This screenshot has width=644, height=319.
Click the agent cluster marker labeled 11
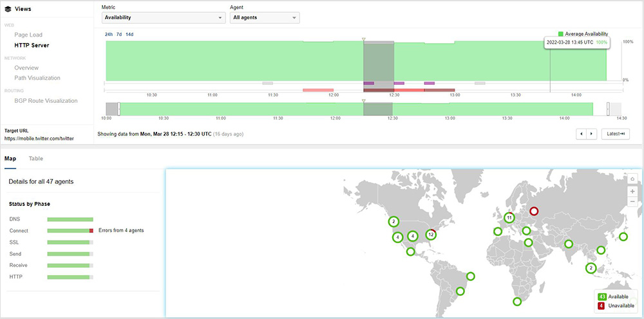click(509, 217)
